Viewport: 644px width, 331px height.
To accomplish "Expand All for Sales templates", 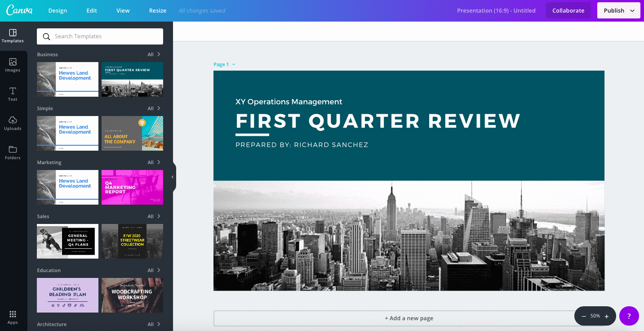I will (154, 216).
